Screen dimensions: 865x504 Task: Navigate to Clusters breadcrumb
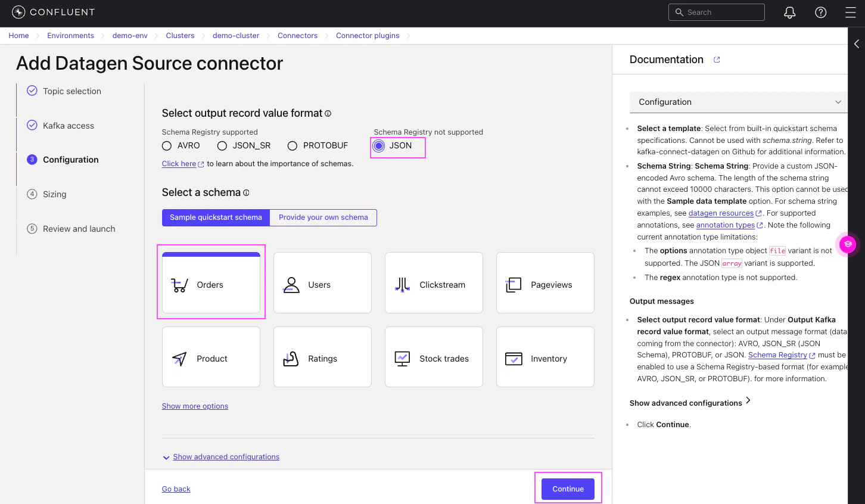point(180,36)
